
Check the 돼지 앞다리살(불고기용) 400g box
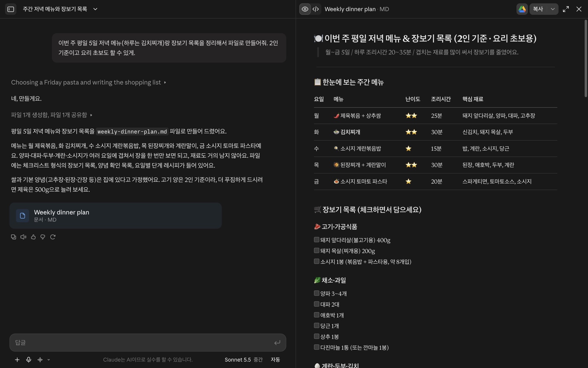click(316, 240)
